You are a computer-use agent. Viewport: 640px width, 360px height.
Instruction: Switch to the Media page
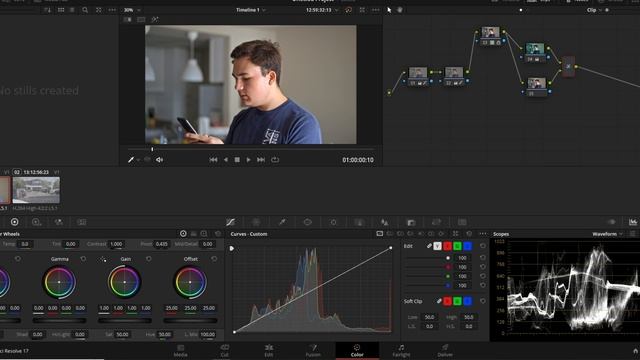click(180, 351)
